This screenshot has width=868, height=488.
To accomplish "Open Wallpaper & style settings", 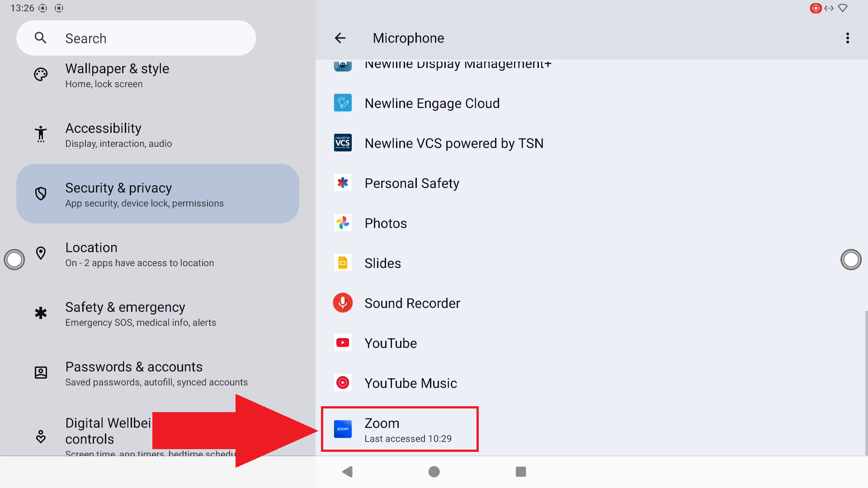I will (117, 75).
